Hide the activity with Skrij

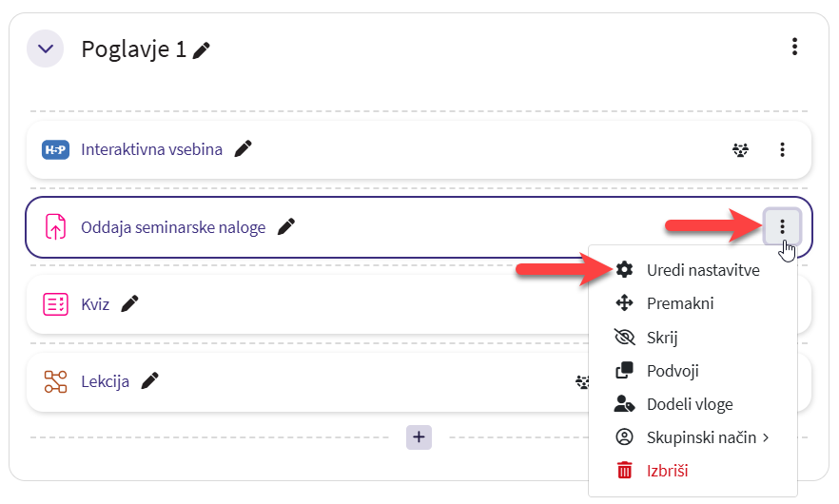click(x=661, y=337)
